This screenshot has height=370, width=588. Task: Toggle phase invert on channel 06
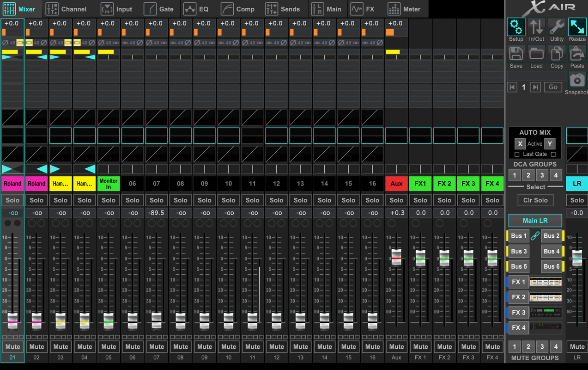pos(140,43)
